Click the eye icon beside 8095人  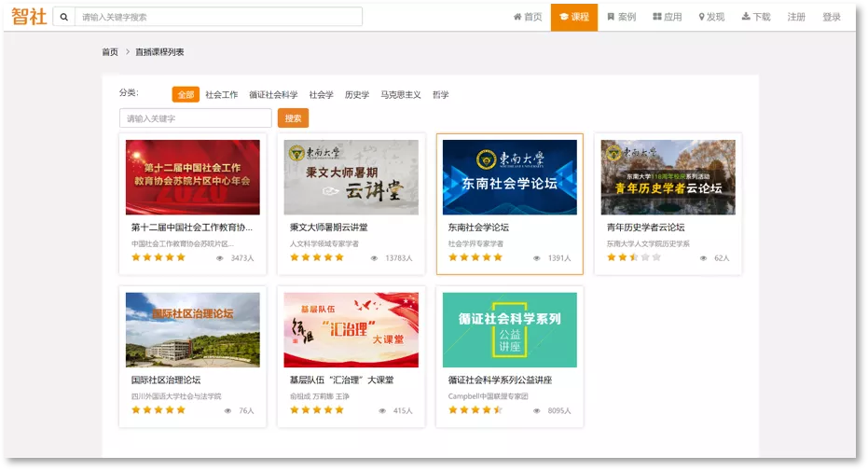tap(536, 411)
